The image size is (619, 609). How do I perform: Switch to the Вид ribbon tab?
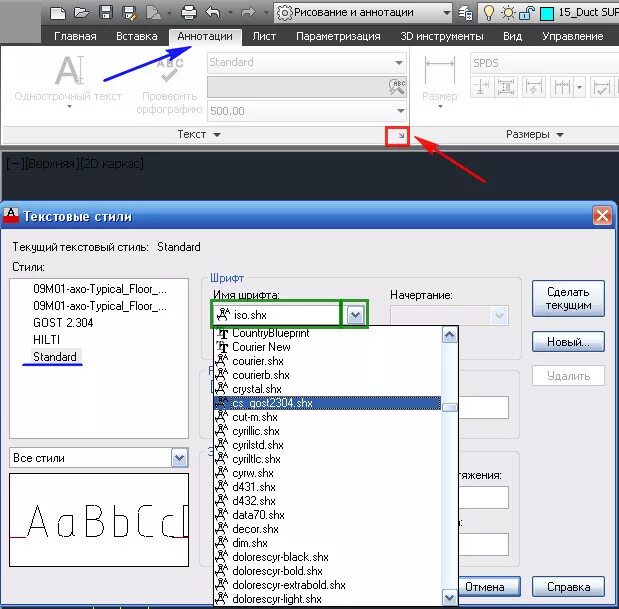[x=512, y=36]
